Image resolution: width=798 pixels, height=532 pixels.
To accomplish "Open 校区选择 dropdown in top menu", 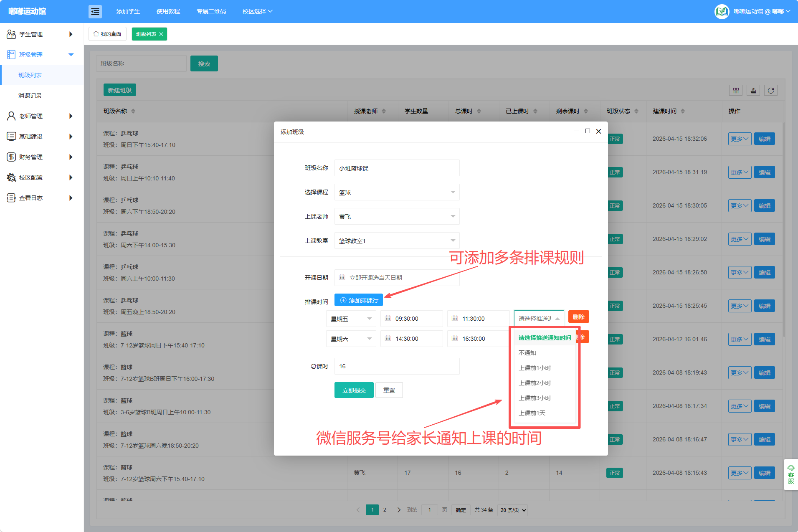I will pyautogui.click(x=257, y=11).
